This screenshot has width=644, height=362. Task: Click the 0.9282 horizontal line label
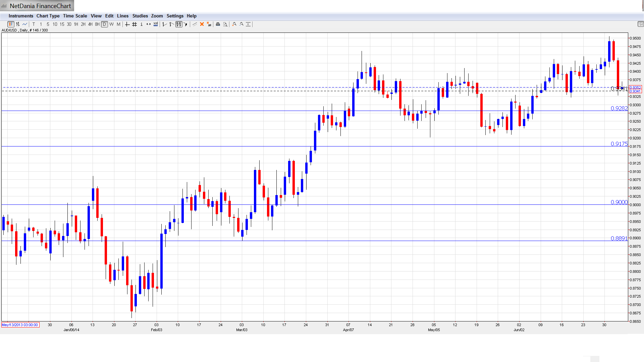tap(619, 108)
